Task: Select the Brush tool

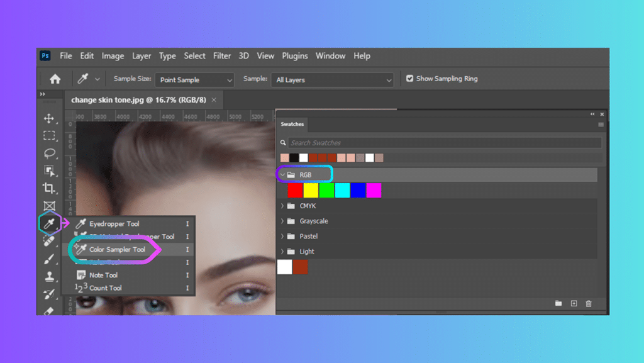Action: click(x=50, y=259)
